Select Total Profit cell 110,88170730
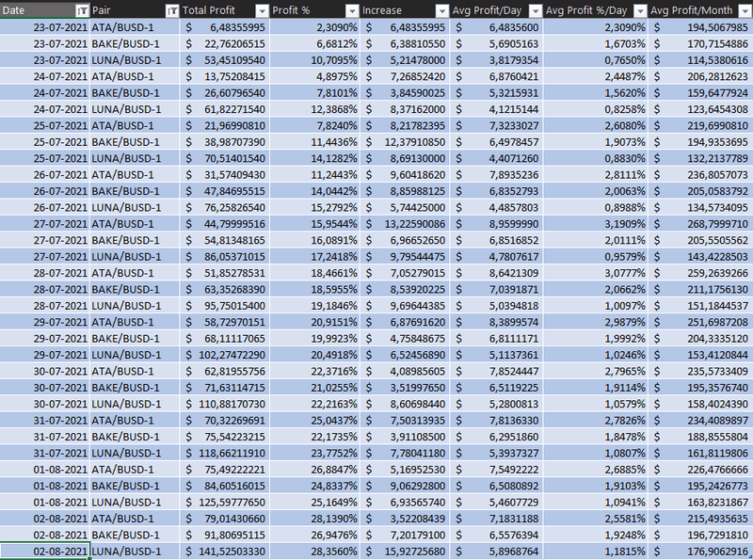The width and height of the screenshot is (753, 560). pyautogui.click(x=225, y=404)
